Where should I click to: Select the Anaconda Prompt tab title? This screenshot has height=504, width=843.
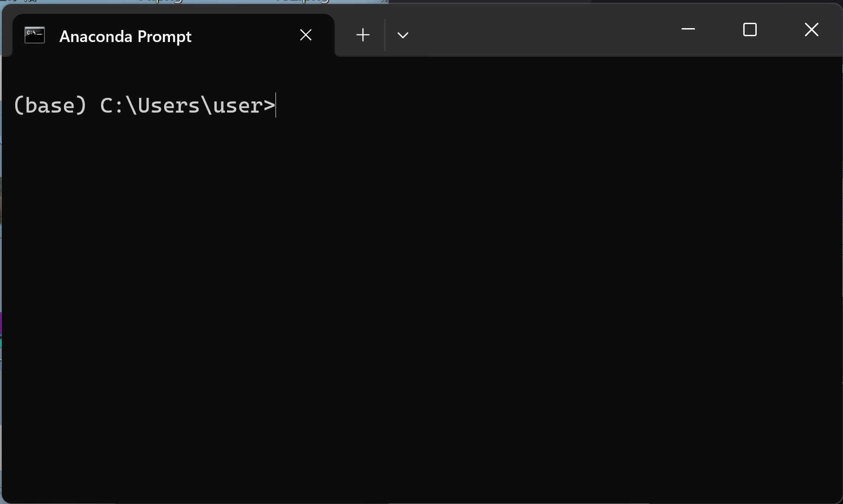pyautogui.click(x=125, y=36)
